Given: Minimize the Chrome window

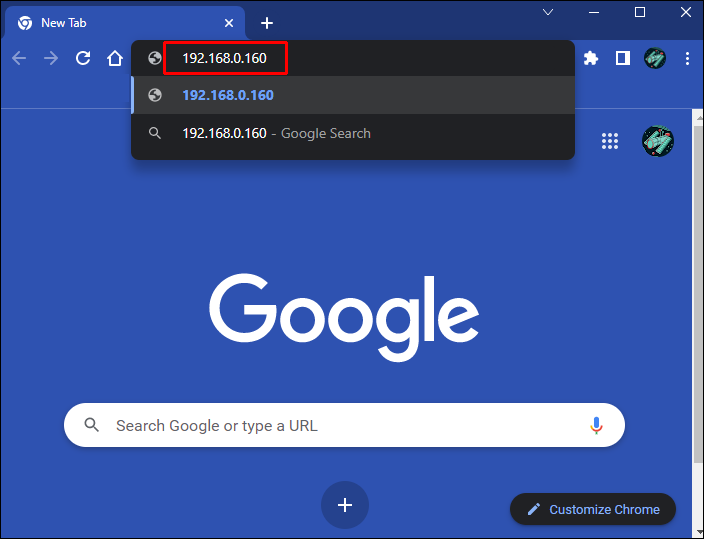Looking at the screenshot, I should pos(594,12).
